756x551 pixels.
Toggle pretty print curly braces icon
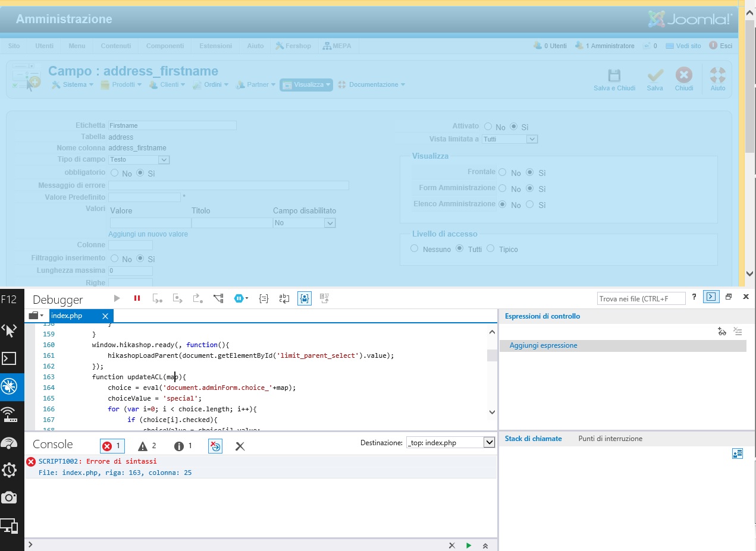click(263, 298)
